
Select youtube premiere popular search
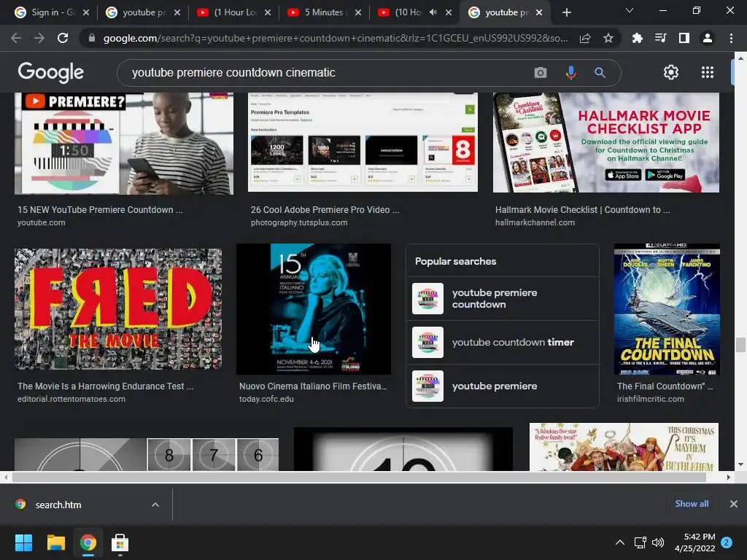[502, 386]
